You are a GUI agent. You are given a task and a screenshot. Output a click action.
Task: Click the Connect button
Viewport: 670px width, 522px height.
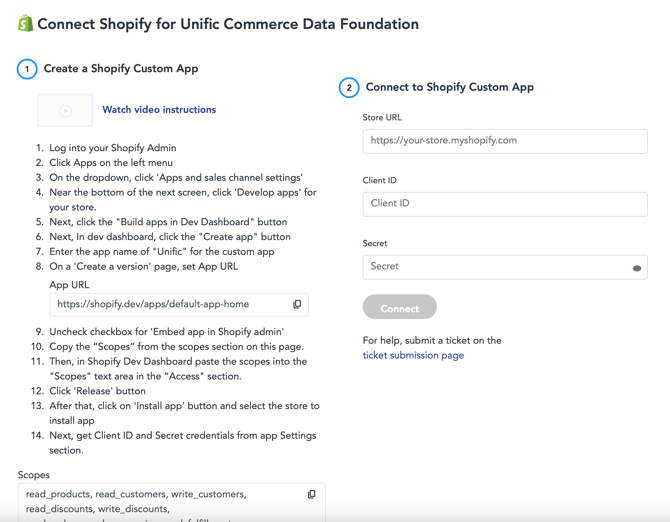[400, 307]
